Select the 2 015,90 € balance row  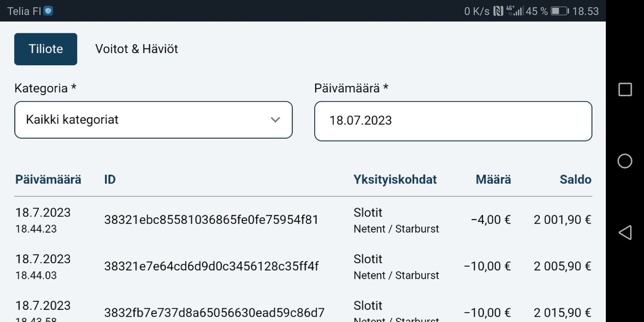point(562,313)
